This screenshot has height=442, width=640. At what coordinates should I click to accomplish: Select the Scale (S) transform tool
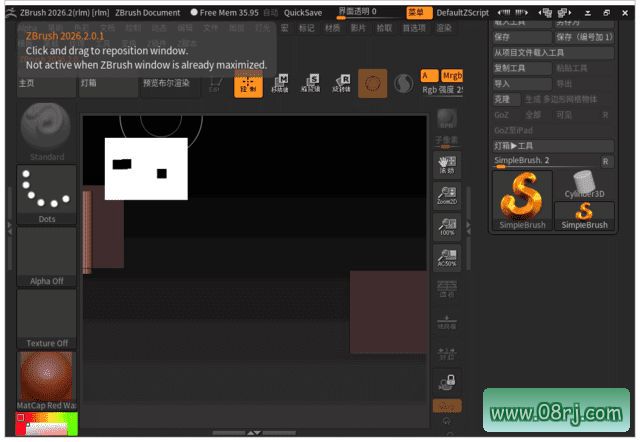click(311, 84)
